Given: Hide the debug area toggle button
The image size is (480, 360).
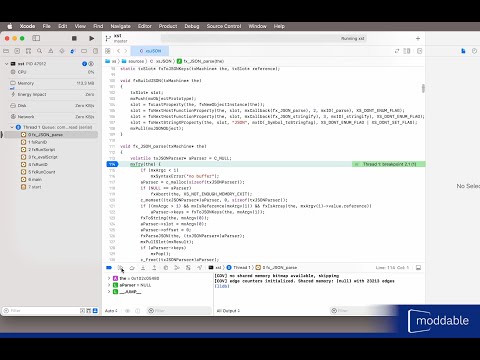Looking at the screenshot, I should coord(418,268).
